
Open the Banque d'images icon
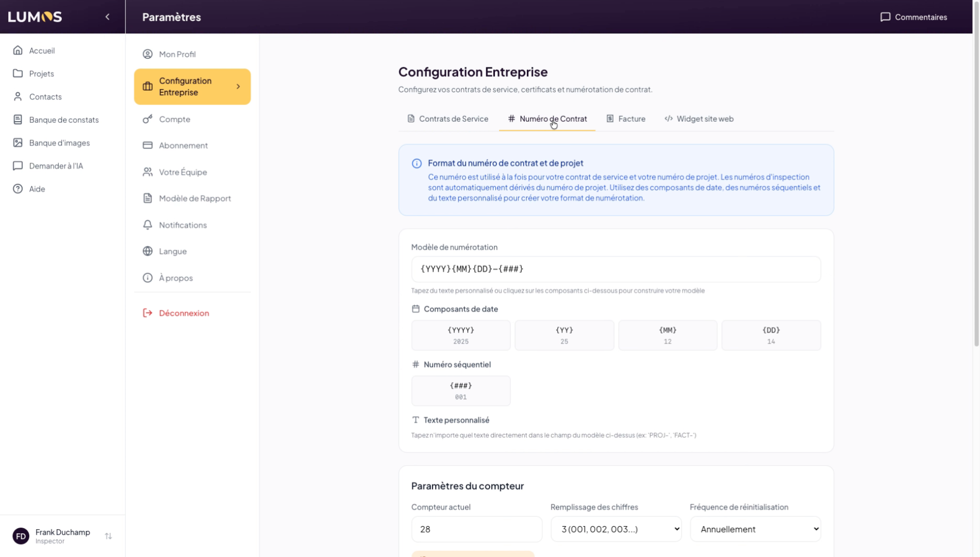click(x=18, y=142)
